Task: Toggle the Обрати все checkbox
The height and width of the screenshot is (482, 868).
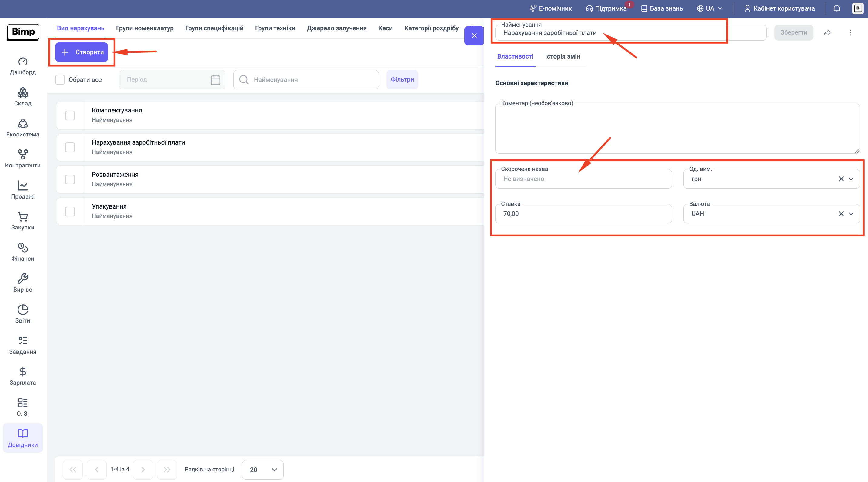Action: pyautogui.click(x=60, y=80)
